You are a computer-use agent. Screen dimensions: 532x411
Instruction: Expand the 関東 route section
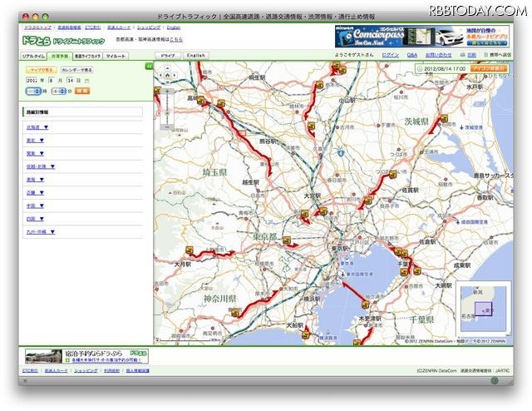tap(35, 153)
